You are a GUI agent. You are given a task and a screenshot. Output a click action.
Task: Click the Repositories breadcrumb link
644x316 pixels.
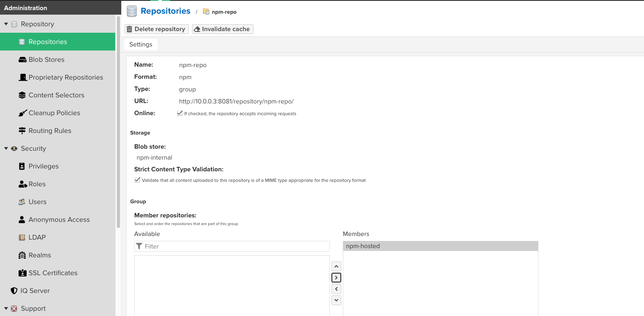point(165,11)
